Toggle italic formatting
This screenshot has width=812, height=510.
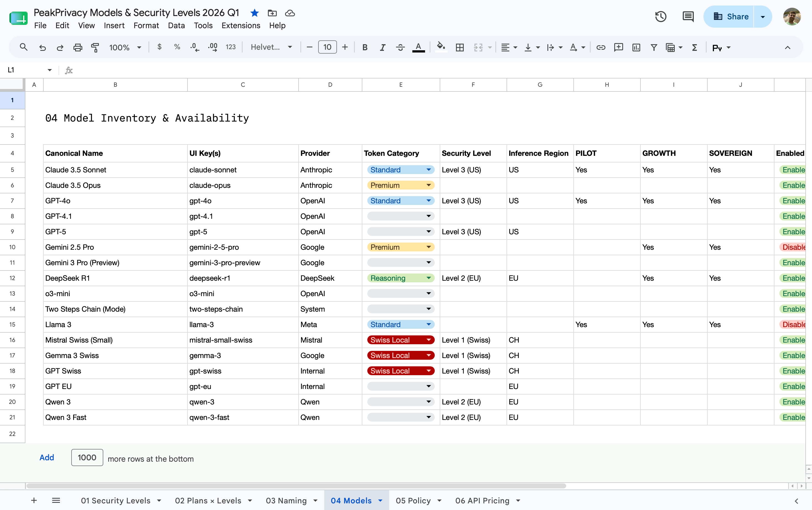[x=383, y=47]
